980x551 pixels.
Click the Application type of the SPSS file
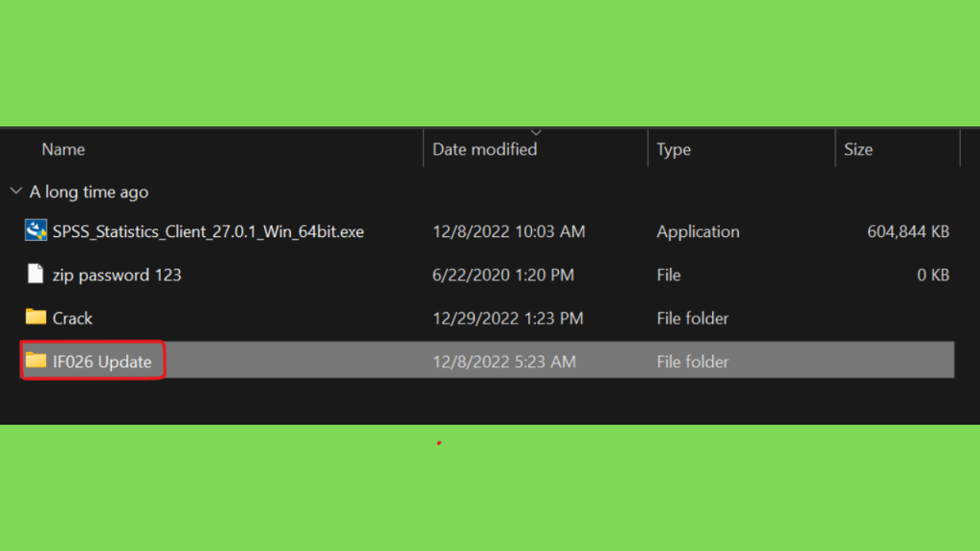[698, 231]
